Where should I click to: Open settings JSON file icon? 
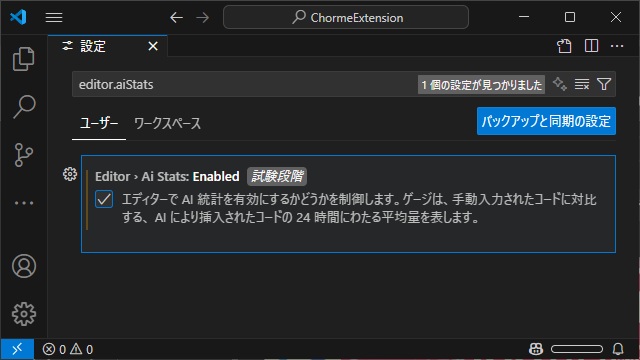tap(564, 46)
